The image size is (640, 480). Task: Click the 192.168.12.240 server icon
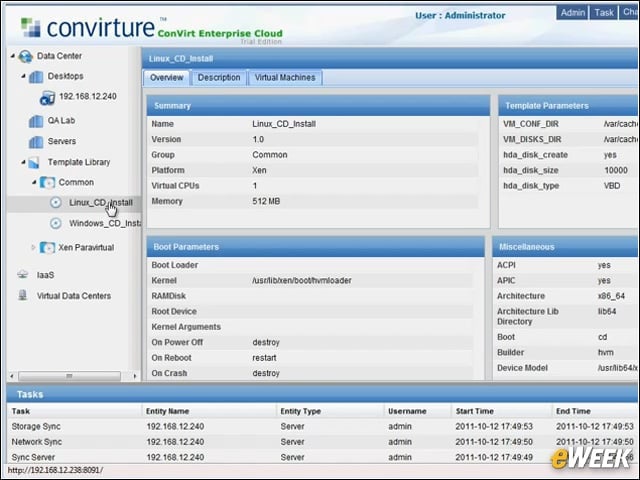pyautogui.click(x=47, y=98)
